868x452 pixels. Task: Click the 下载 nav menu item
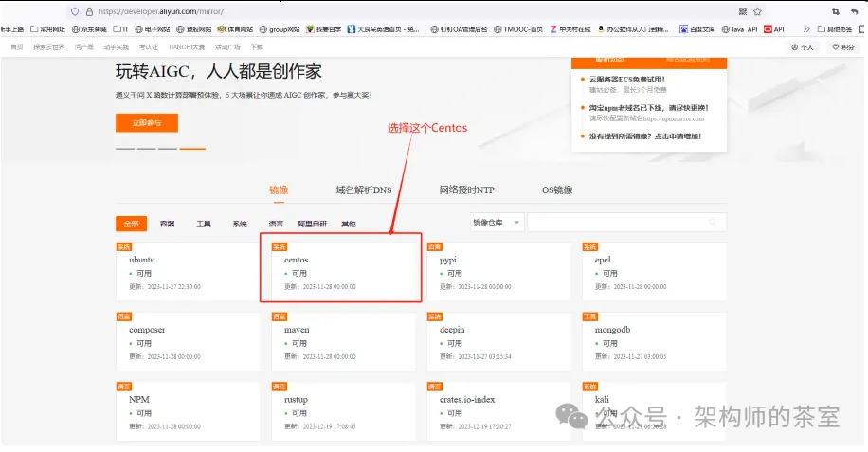pos(257,47)
